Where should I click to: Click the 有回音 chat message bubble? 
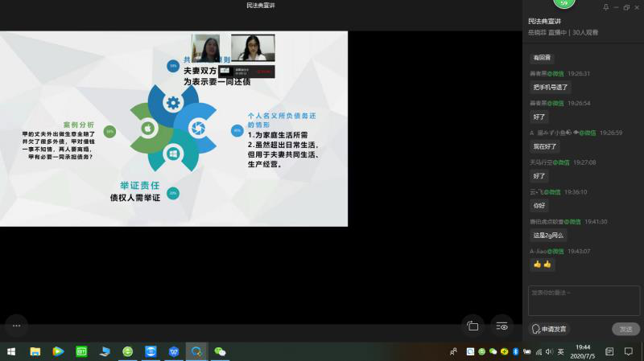(542, 58)
